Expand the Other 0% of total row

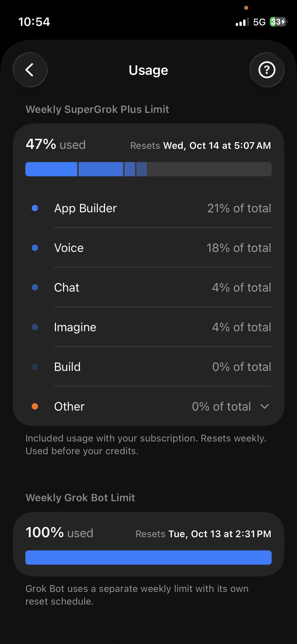tap(148, 406)
